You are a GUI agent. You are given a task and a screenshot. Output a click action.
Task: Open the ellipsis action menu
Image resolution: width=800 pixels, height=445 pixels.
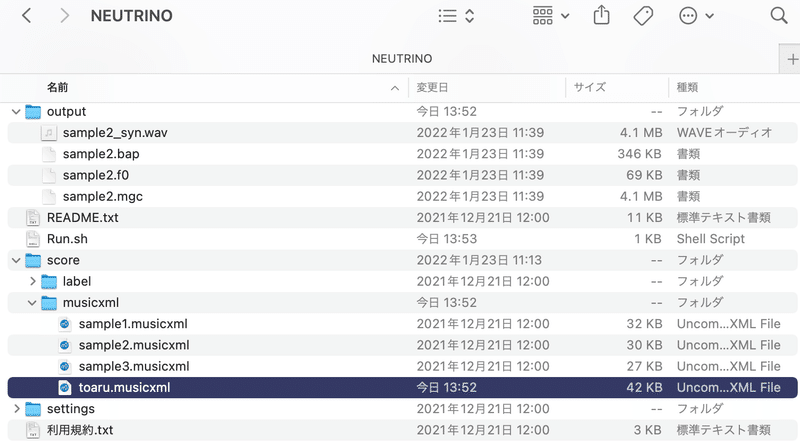click(x=695, y=16)
